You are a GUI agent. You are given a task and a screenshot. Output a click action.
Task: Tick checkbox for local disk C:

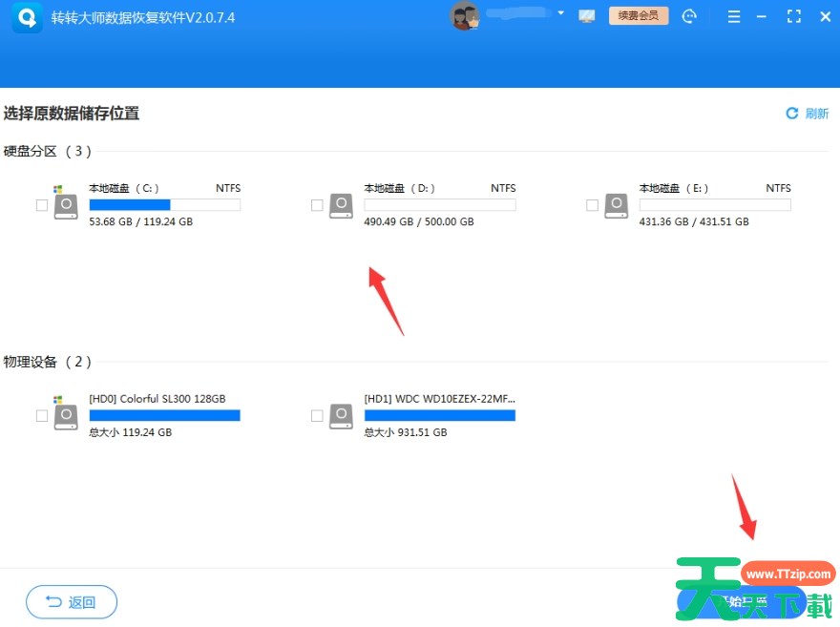pyautogui.click(x=41, y=205)
